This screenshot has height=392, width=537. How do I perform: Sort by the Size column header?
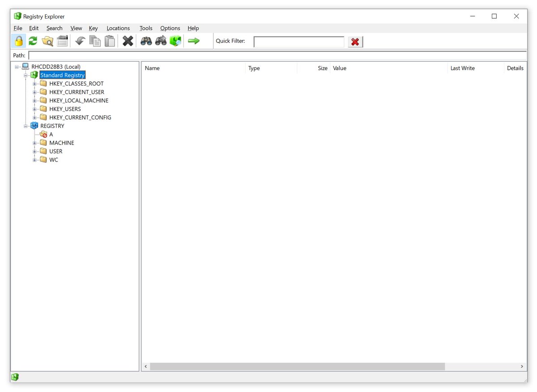(x=313, y=68)
